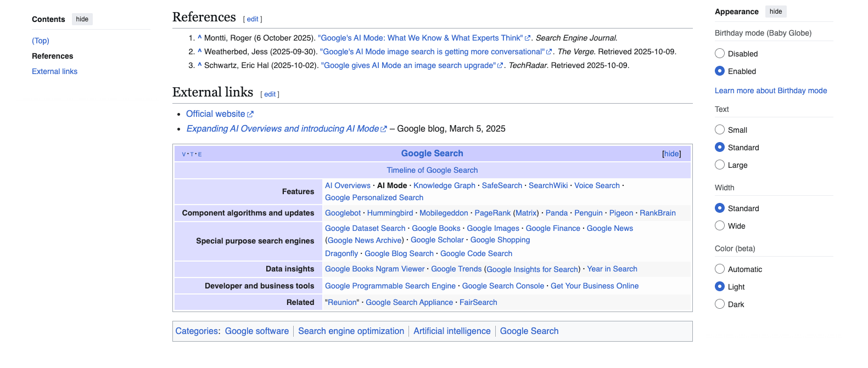The width and height of the screenshot is (868, 368).
Task: Jump to (Top) in Contents
Action: click(41, 41)
